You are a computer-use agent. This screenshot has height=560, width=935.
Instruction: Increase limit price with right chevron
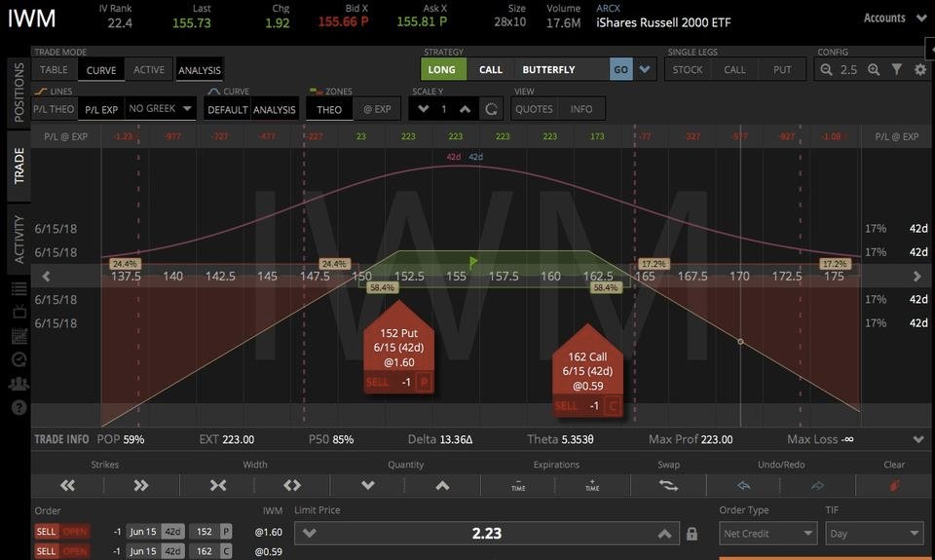click(664, 534)
